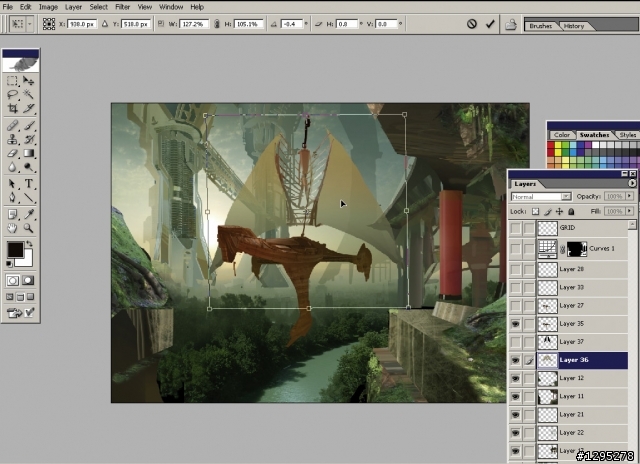Cancel the transform with the no-entry icon
Screen dimensions: 640x464
click(x=472, y=24)
